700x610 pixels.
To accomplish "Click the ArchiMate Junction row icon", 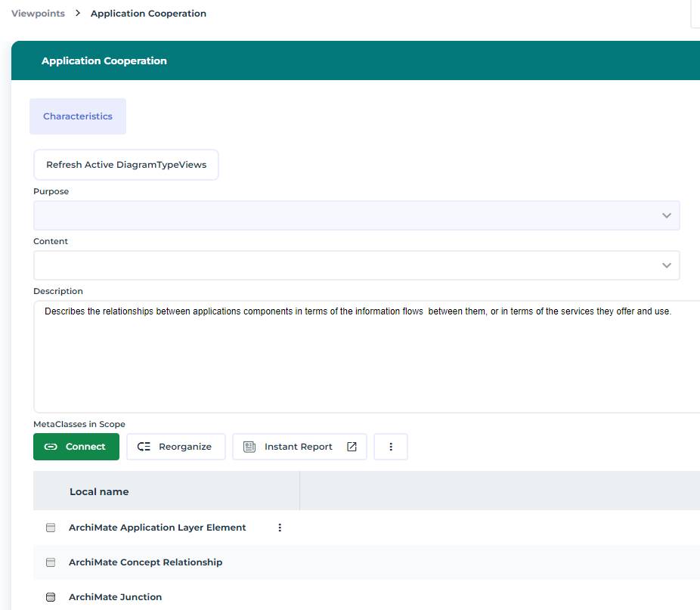I will tap(51, 597).
